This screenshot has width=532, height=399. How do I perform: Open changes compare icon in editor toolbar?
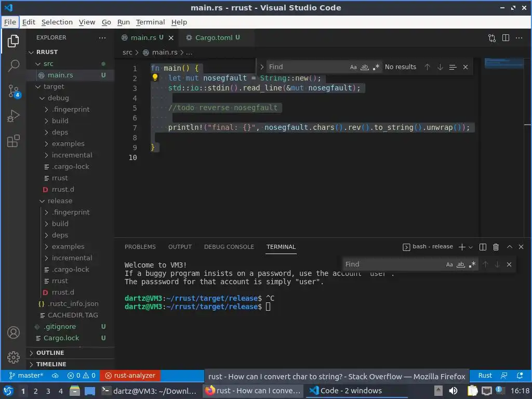(492, 38)
